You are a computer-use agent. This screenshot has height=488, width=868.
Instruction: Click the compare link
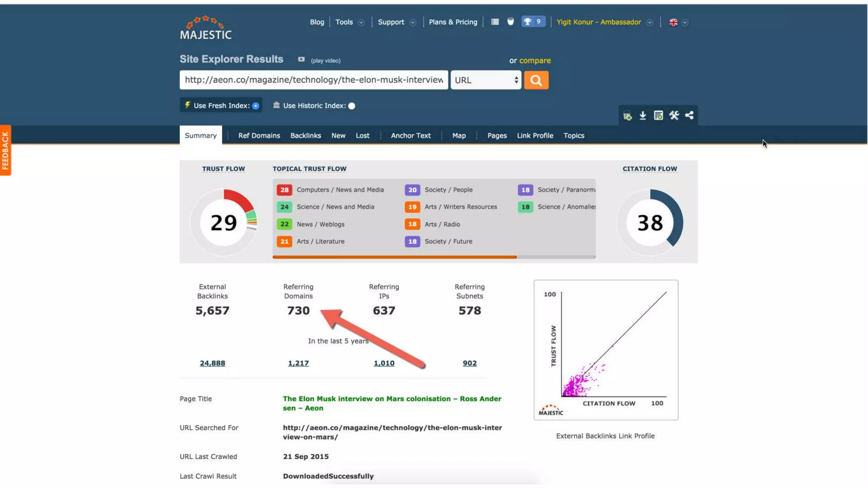pos(535,61)
